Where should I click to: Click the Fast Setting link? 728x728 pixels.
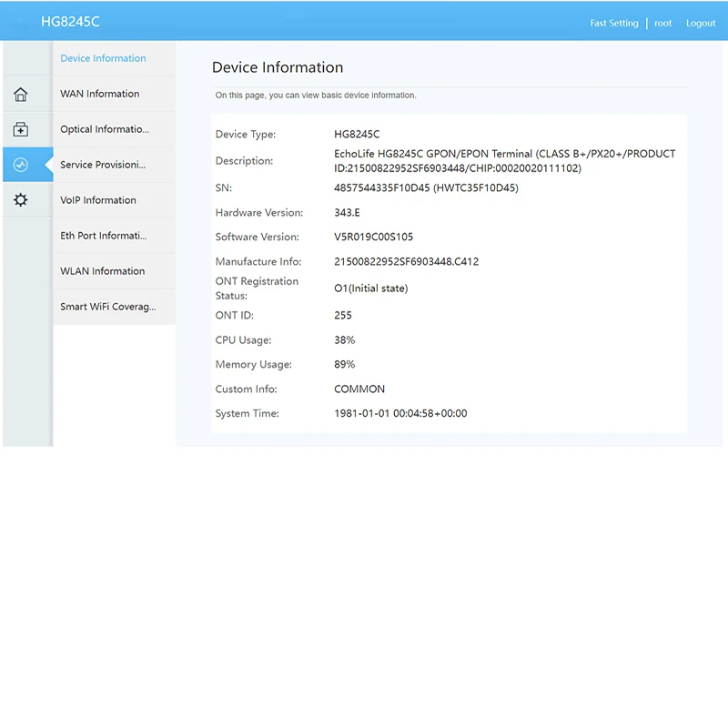(x=614, y=24)
